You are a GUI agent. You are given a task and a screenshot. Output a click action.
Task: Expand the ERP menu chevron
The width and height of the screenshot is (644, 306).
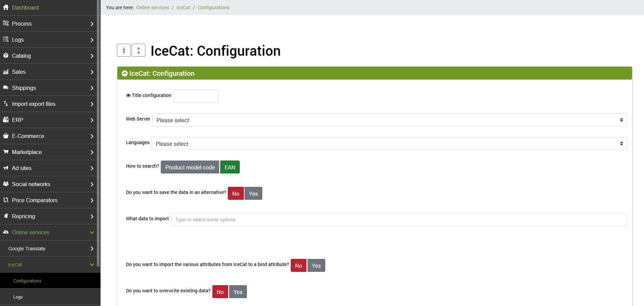tap(92, 120)
